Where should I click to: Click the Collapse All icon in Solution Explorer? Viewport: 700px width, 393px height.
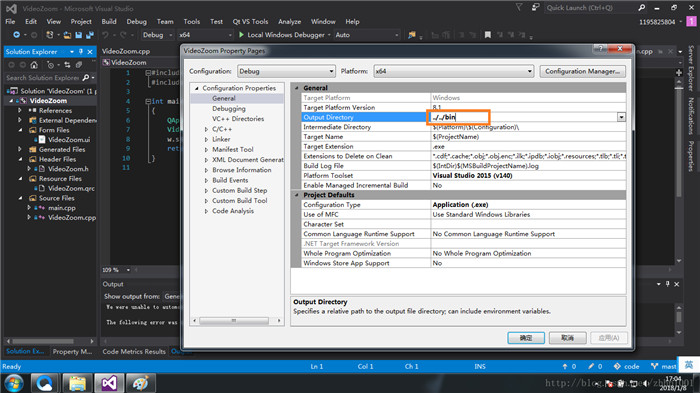79,65
